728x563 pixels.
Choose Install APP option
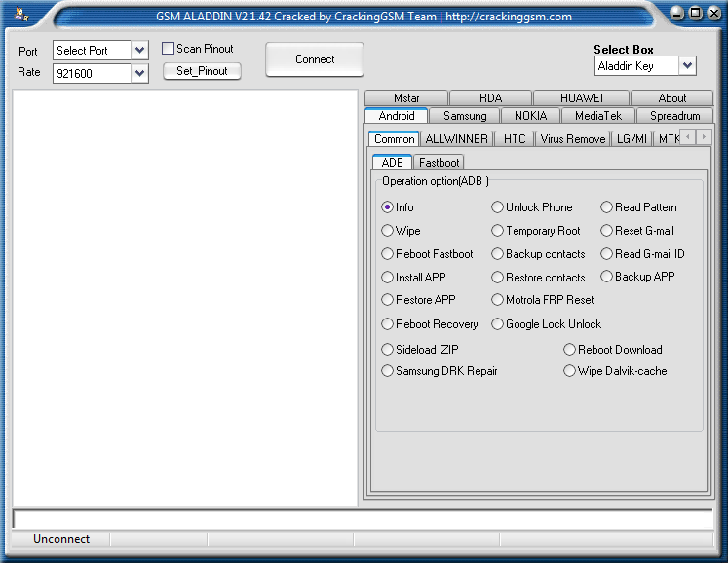[413, 277]
